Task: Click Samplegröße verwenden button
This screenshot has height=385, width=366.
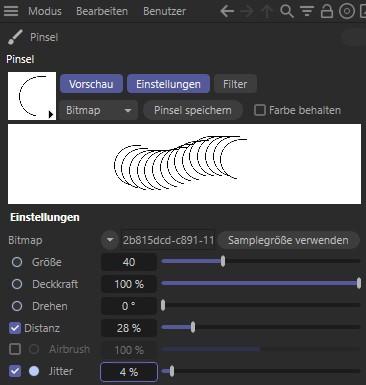Action: [288, 240]
